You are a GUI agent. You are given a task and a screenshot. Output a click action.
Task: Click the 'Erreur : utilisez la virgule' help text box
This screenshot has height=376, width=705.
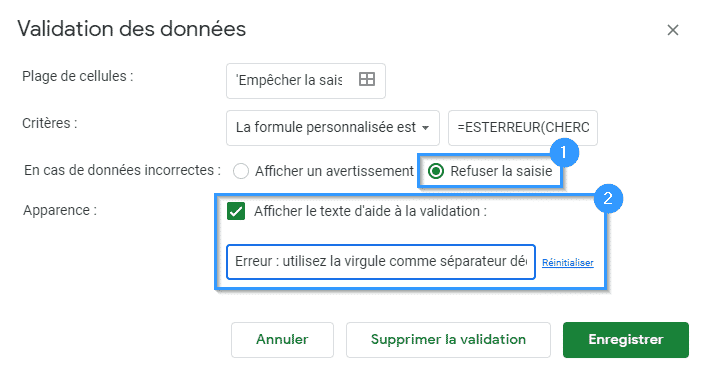pos(381,262)
